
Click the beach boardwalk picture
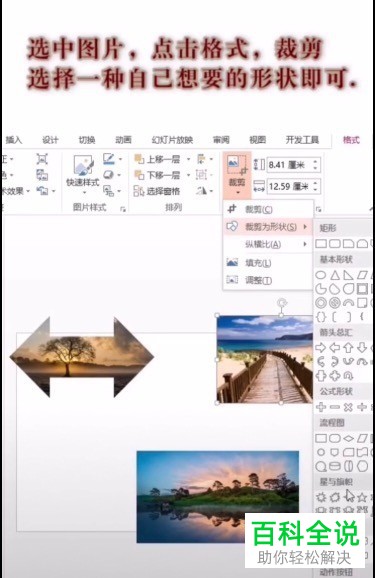tap(265, 359)
